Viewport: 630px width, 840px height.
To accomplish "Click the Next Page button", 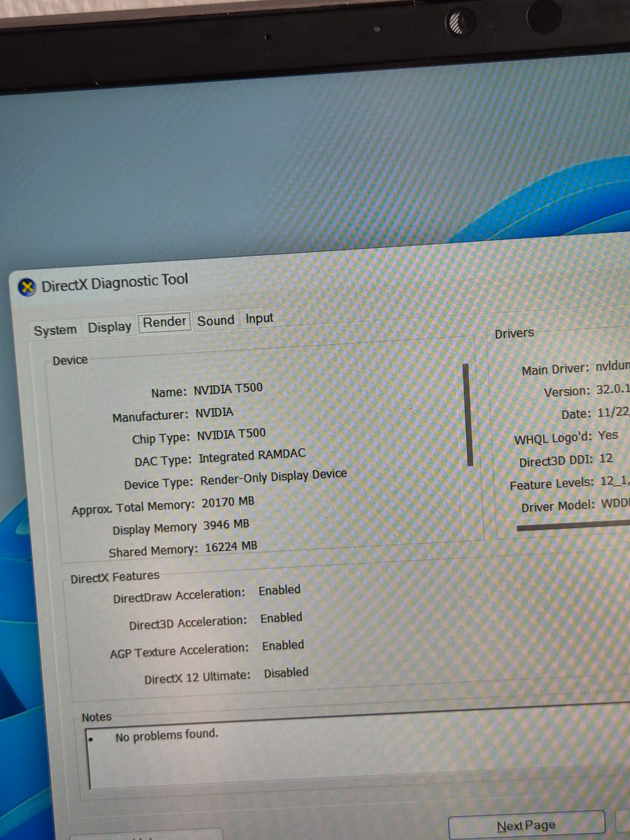I will (x=526, y=825).
